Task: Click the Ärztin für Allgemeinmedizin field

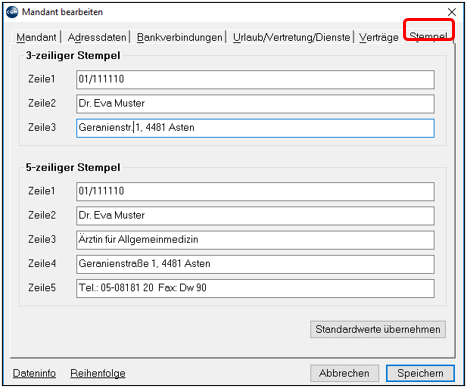Action: coord(255,240)
